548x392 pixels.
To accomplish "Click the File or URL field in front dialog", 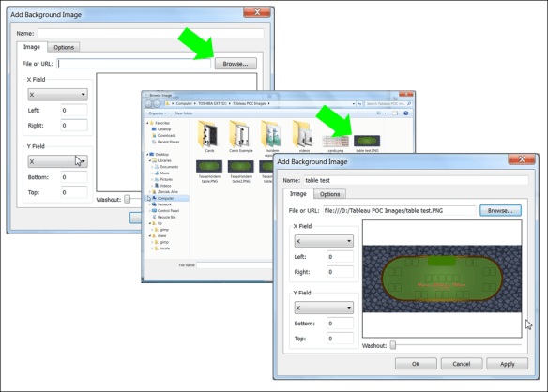I will (x=399, y=211).
